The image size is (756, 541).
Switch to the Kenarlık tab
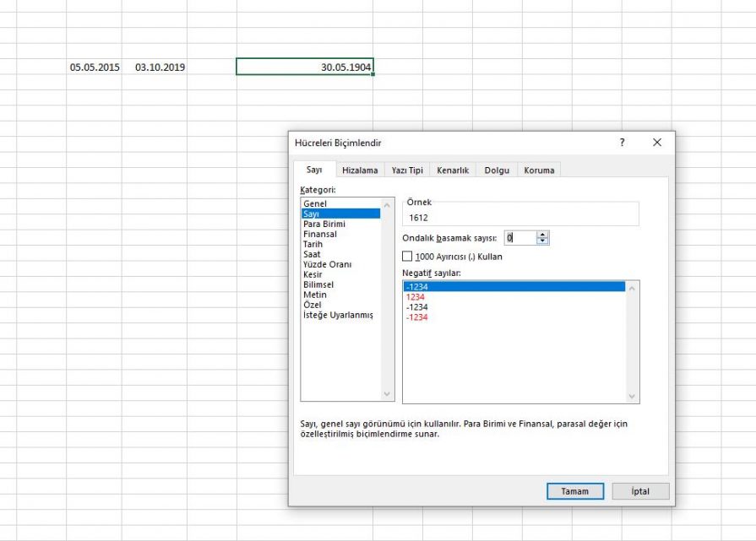454,170
